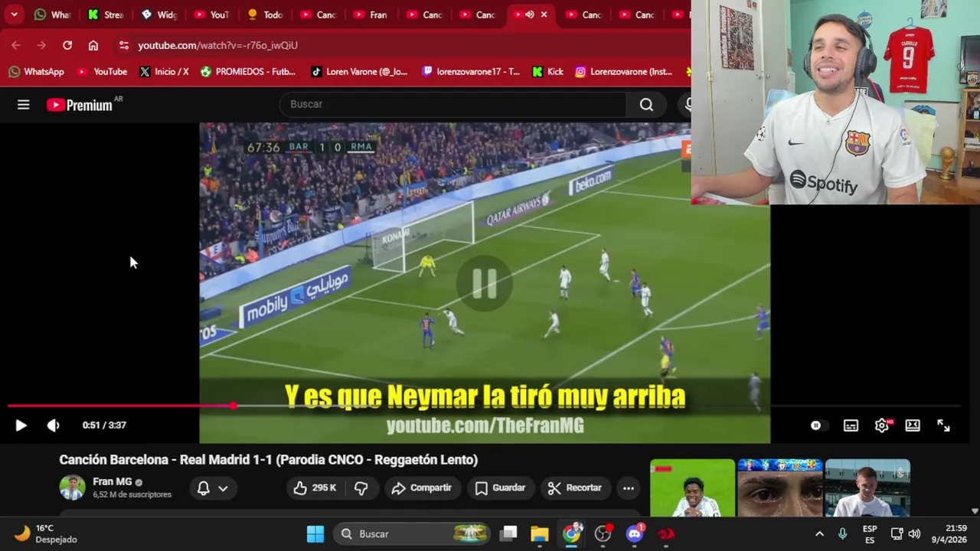980x551 pixels.
Task: Switch to the YouT tab
Action: tap(212, 15)
